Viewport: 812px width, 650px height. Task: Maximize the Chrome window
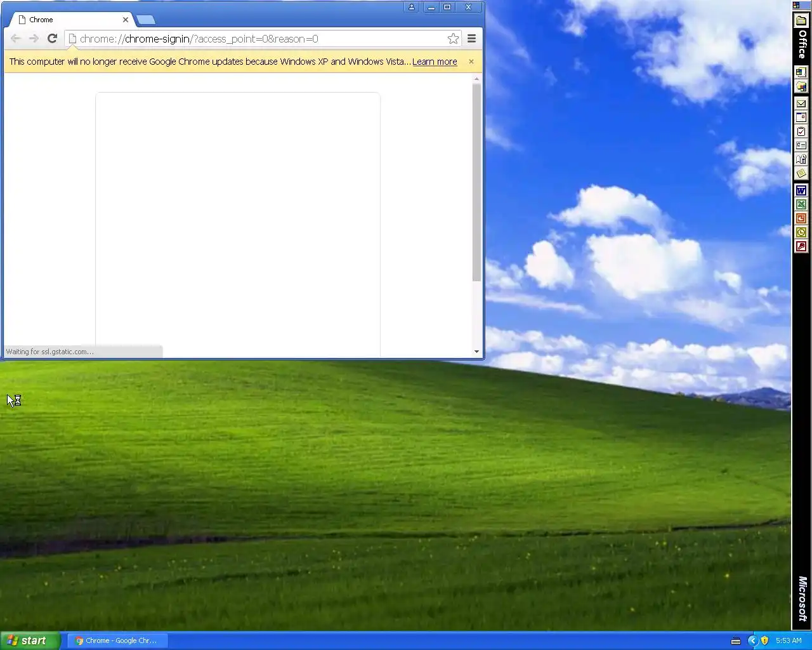coord(447,7)
